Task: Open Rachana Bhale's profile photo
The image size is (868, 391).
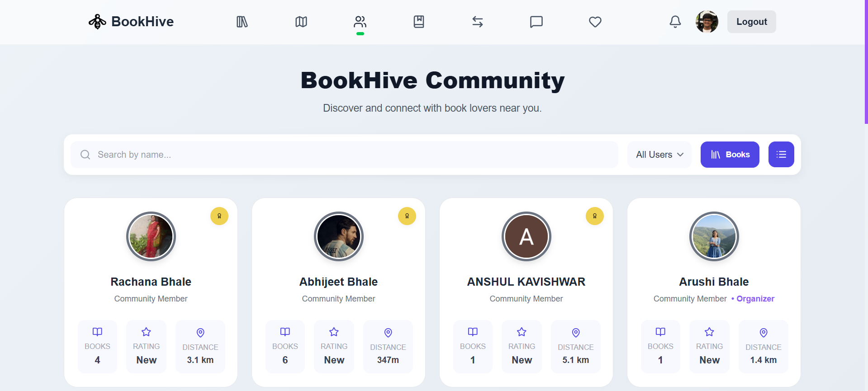Action: coord(151,236)
